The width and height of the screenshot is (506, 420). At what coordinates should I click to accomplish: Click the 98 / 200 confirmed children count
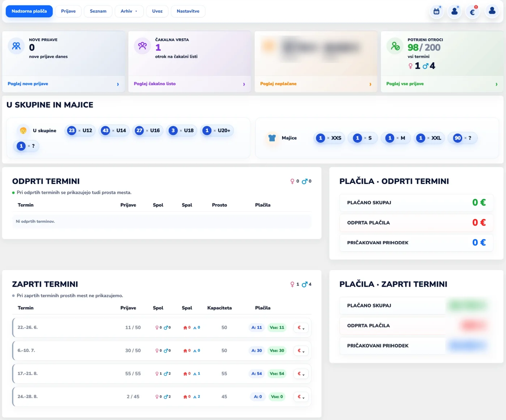point(424,47)
